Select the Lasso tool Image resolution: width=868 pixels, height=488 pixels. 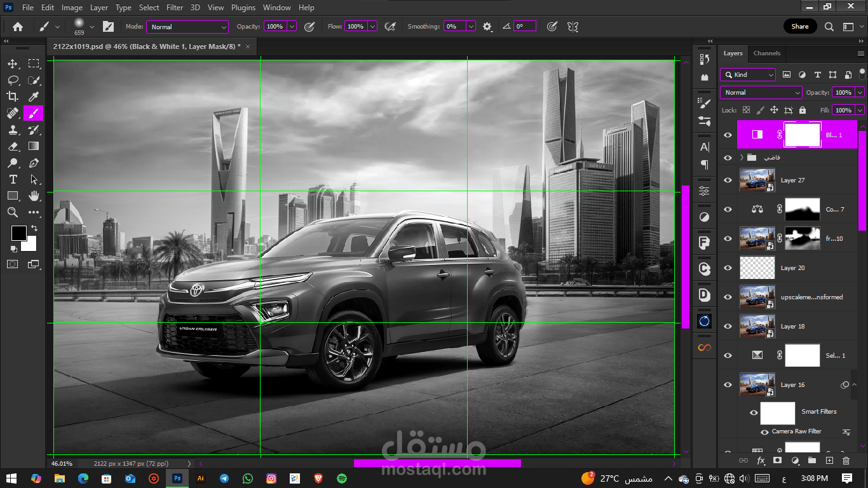tap(13, 81)
